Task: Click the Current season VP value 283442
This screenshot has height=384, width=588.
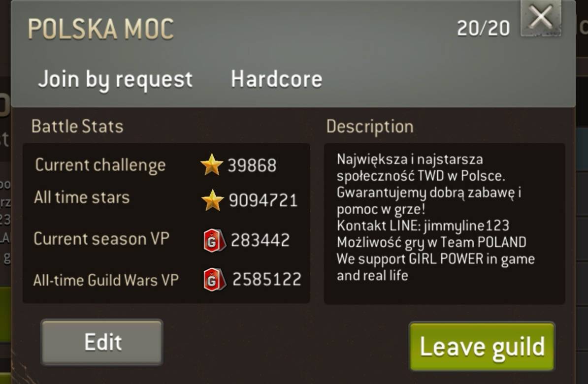Action: pyautogui.click(x=260, y=240)
